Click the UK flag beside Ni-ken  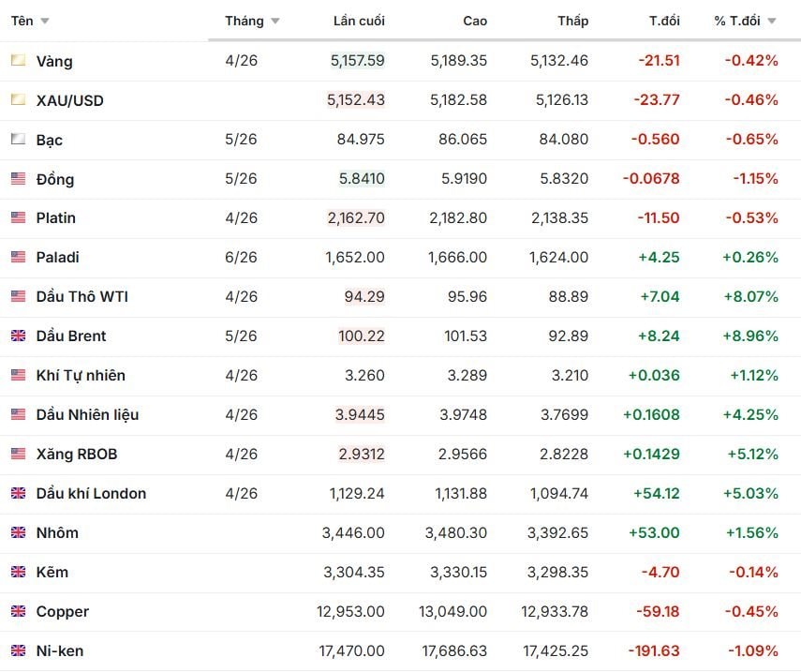[18, 650]
